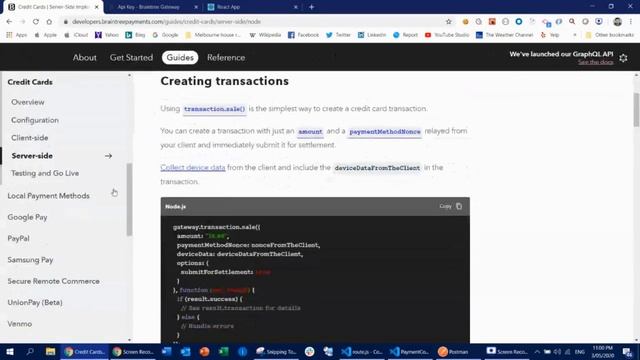The image size is (640, 360).
Task: Open a new browser tab
Action: point(311,7)
